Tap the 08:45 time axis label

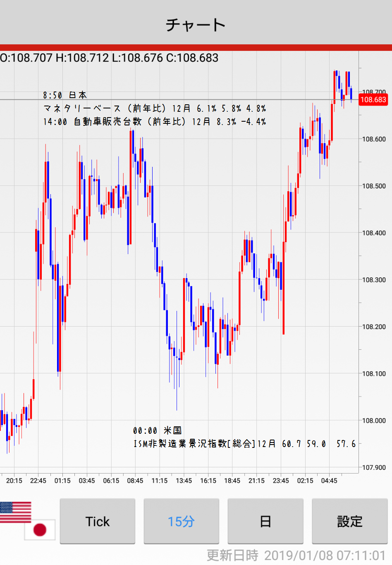click(x=135, y=481)
